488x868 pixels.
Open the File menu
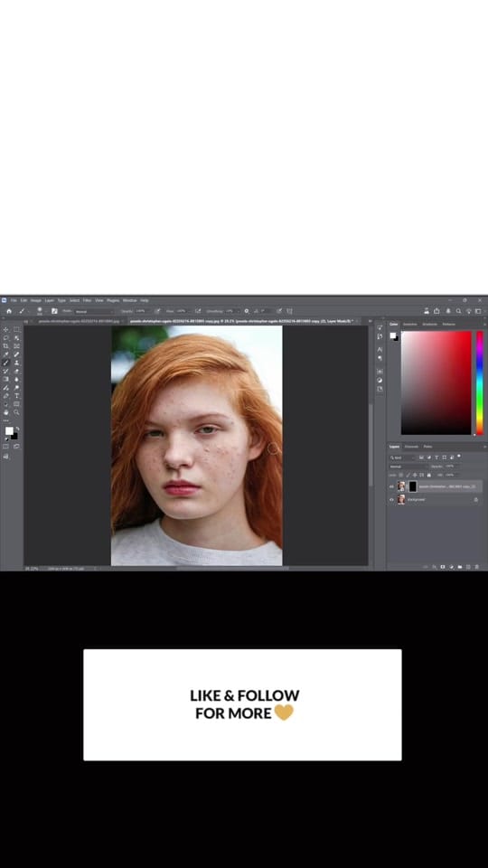click(14, 300)
